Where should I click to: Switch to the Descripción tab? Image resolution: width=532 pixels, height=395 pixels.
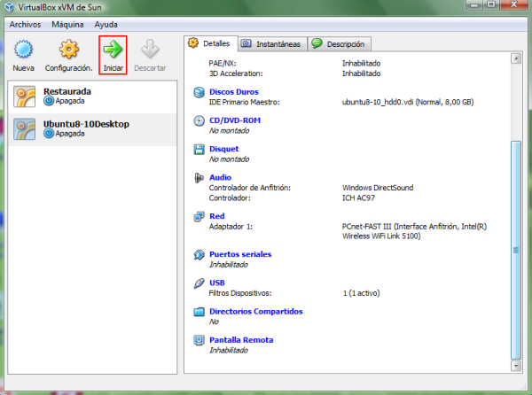(340, 43)
